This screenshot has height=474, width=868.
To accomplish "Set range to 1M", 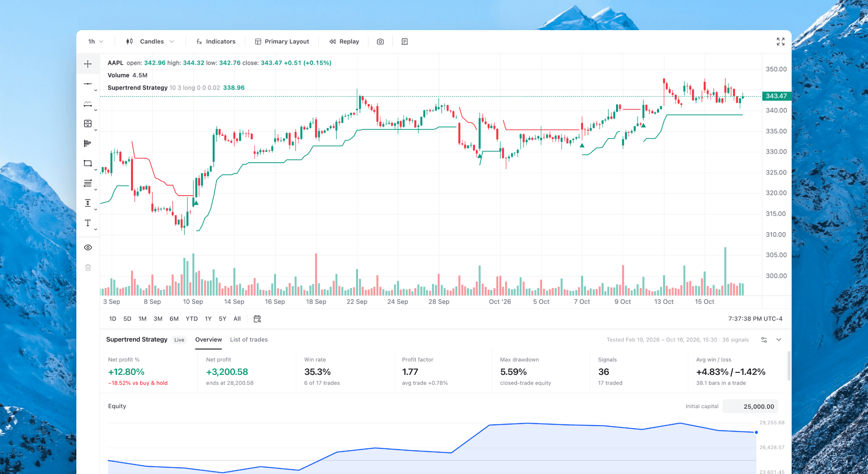I will pyautogui.click(x=142, y=319).
